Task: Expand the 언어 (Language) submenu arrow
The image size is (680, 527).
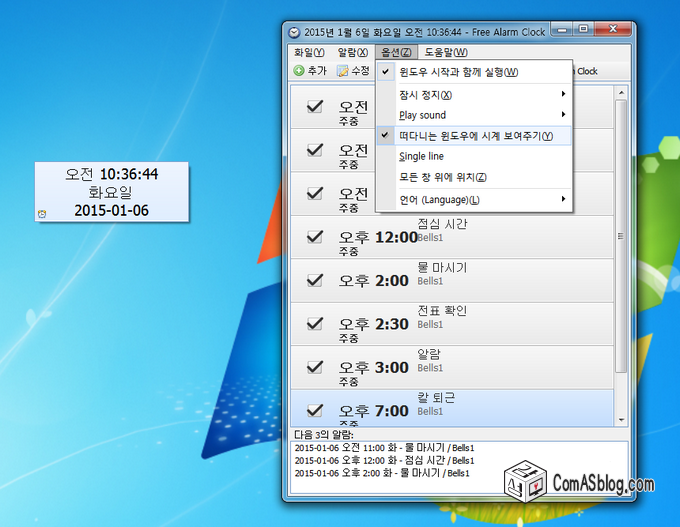Action: point(563,199)
